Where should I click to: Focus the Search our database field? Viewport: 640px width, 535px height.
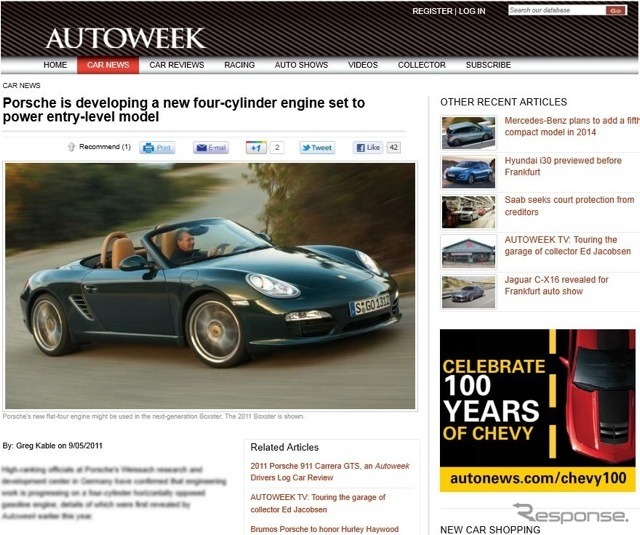coord(557,10)
